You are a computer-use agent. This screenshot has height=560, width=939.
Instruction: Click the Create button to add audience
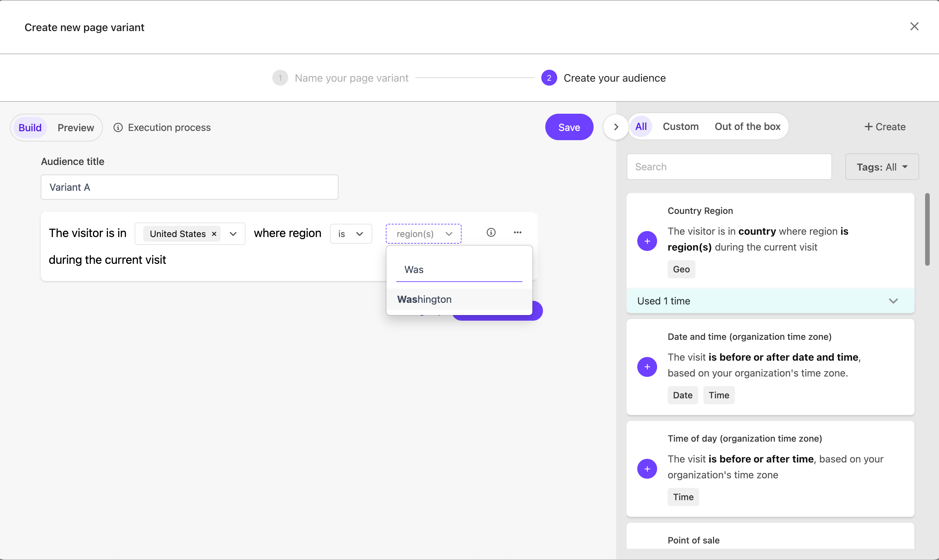[885, 126]
